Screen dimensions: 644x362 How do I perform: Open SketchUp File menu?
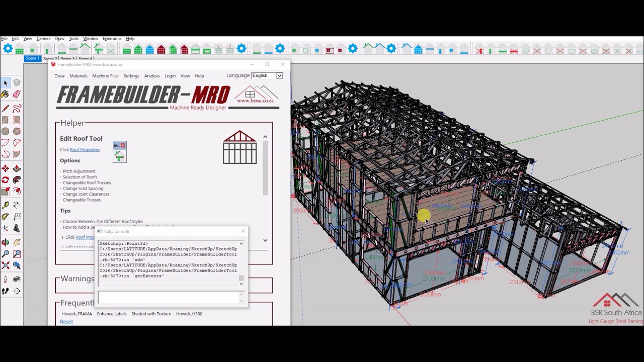[4, 39]
